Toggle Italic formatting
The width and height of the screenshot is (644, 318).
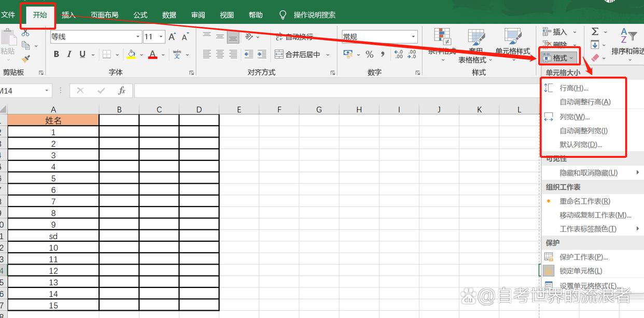coord(69,54)
